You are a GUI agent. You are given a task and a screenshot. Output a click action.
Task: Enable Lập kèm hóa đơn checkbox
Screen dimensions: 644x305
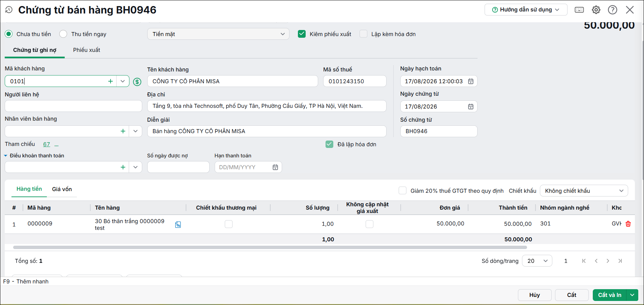[363, 34]
